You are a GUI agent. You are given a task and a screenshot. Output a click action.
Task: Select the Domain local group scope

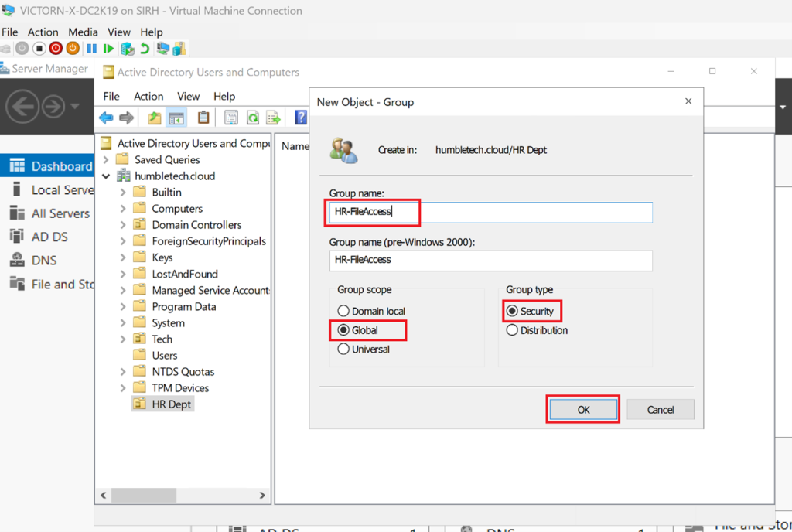click(x=343, y=311)
